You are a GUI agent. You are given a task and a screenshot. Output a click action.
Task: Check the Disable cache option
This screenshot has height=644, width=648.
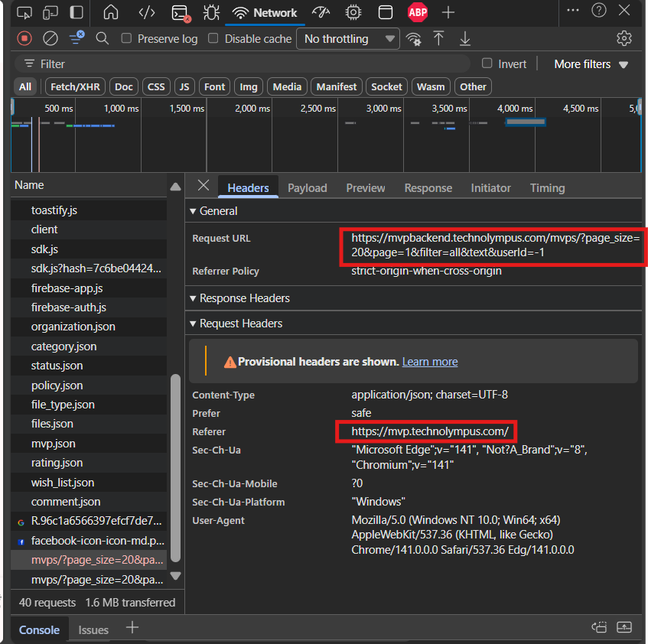point(213,38)
